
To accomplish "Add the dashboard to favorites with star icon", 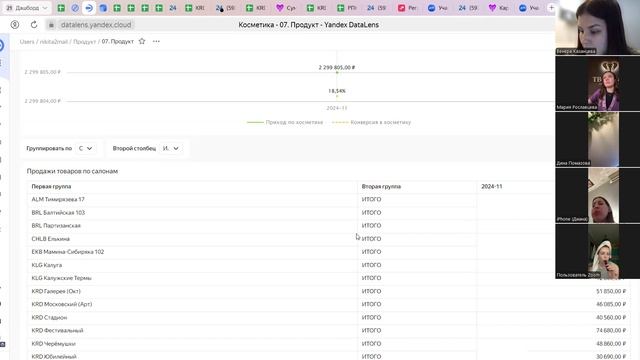I will click(142, 41).
